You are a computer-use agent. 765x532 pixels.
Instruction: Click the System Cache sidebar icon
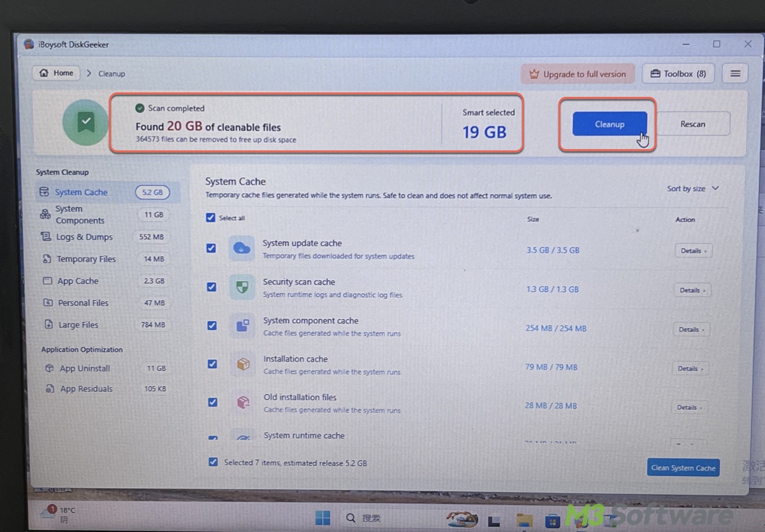pos(44,192)
